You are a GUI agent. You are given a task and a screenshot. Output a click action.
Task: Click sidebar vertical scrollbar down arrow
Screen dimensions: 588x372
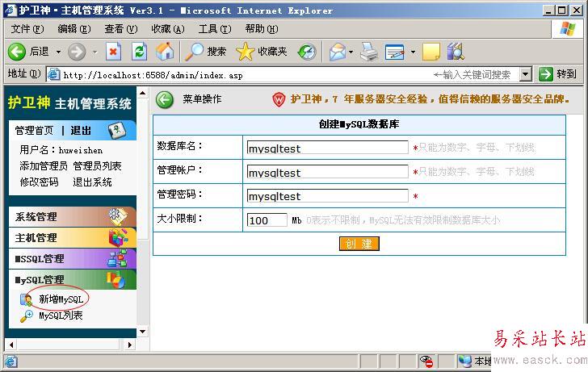click(143, 332)
